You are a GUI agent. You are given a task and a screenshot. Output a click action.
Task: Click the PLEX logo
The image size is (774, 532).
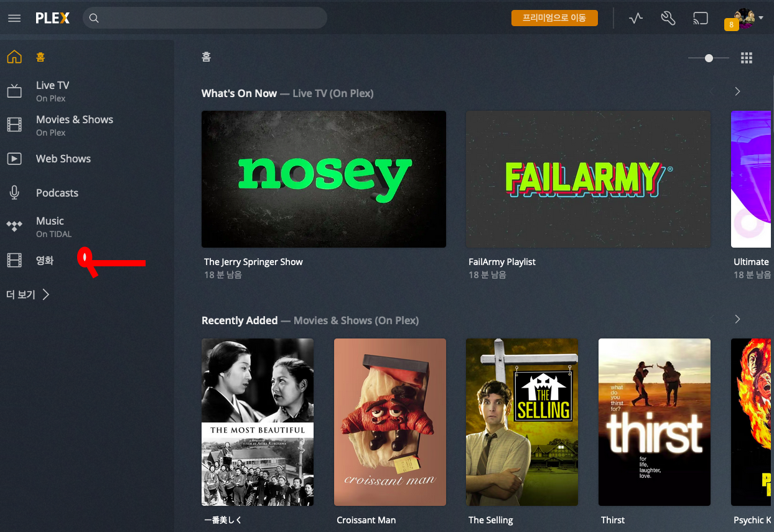(52, 18)
